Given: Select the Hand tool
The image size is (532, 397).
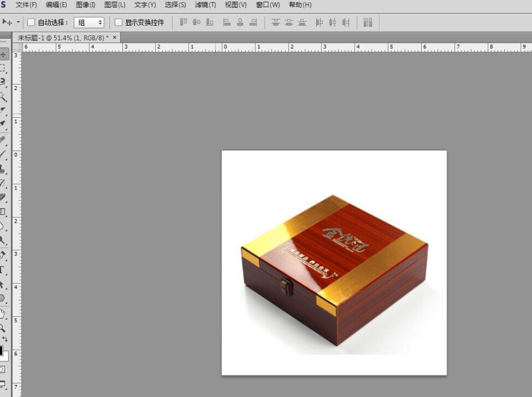Looking at the screenshot, I should 3,313.
